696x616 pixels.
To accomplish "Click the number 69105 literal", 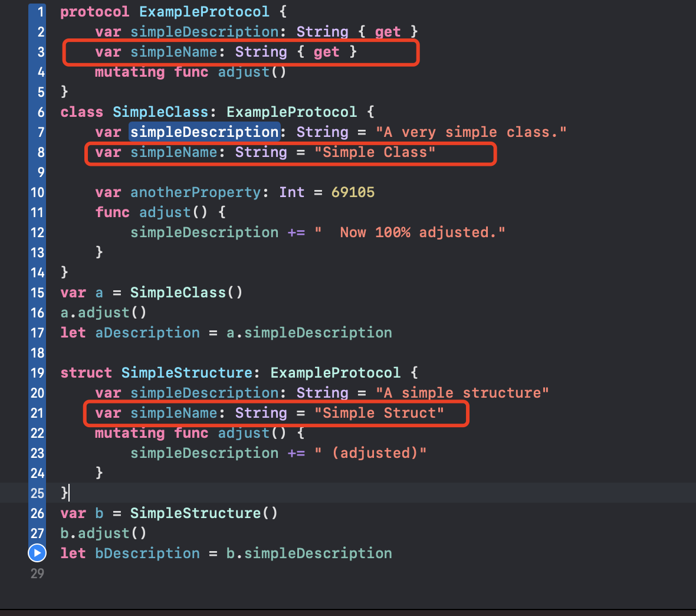I will (353, 192).
